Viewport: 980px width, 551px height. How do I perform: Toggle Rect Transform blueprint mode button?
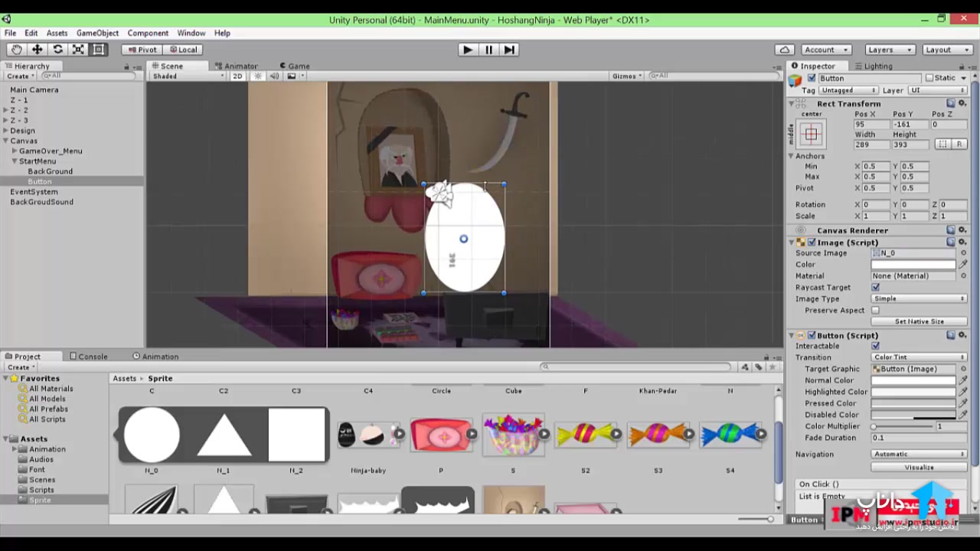tap(942, 145)
